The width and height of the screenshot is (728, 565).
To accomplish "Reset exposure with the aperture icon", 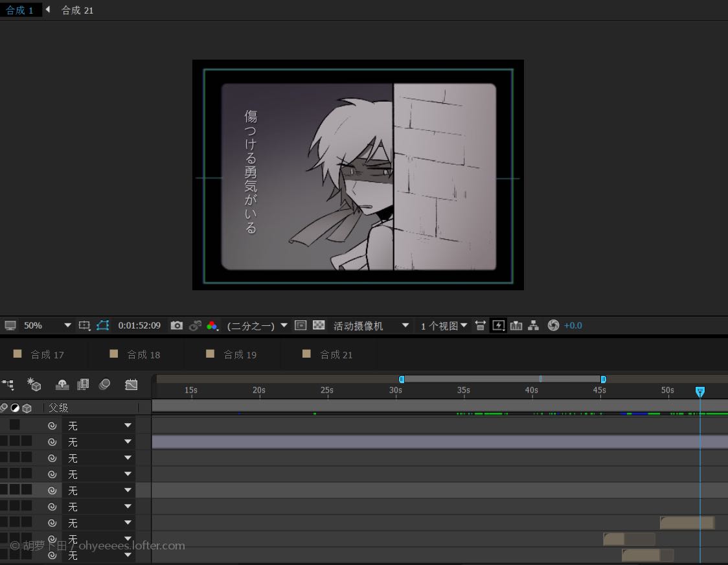I will point(553,325).
